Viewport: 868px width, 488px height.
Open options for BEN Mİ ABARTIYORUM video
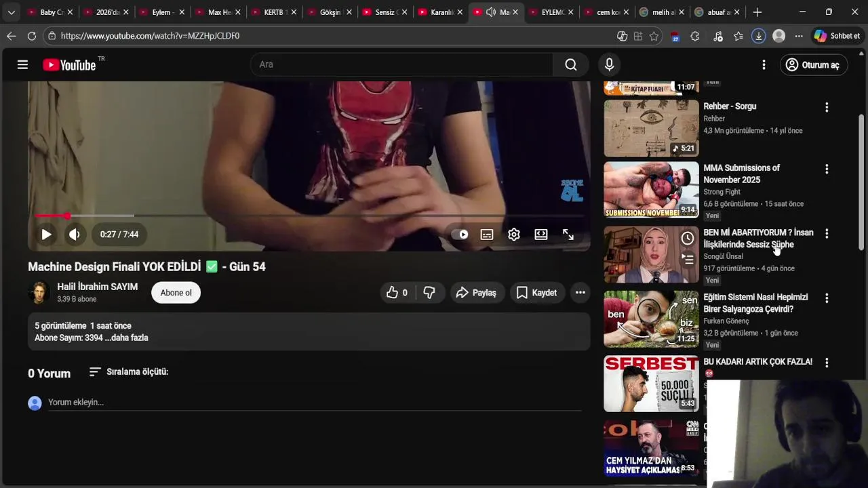click(x=827, y=233)
